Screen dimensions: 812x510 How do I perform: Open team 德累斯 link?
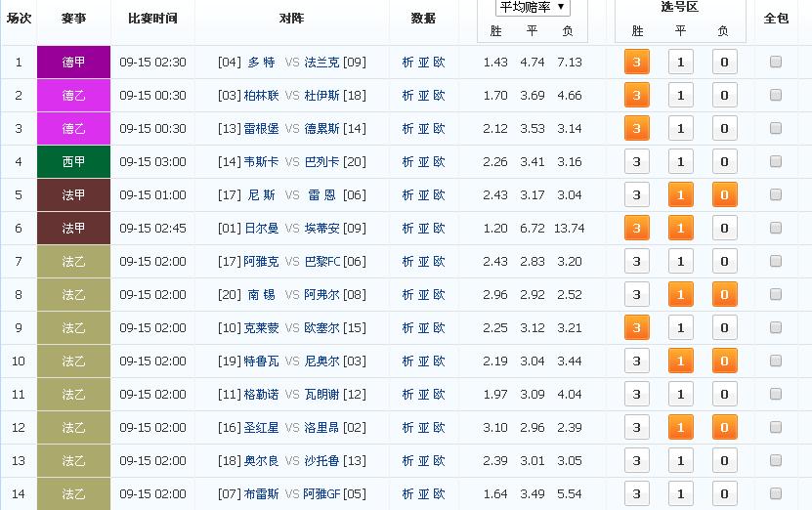322,128
